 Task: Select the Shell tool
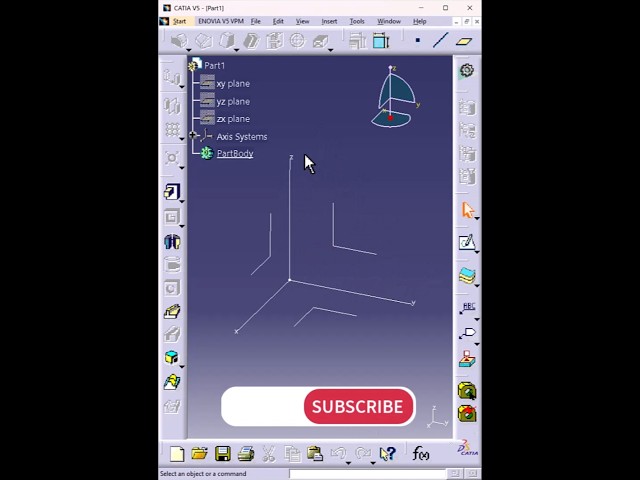click(x=251, y=40)
